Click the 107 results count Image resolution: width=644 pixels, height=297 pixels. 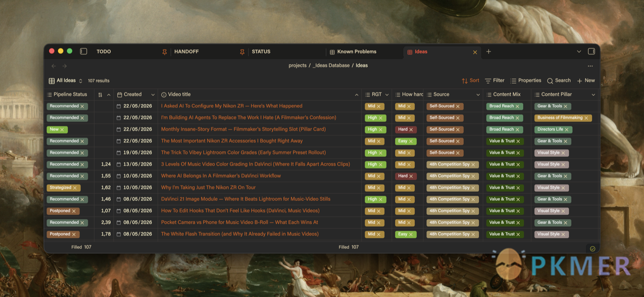coord(98,81)
